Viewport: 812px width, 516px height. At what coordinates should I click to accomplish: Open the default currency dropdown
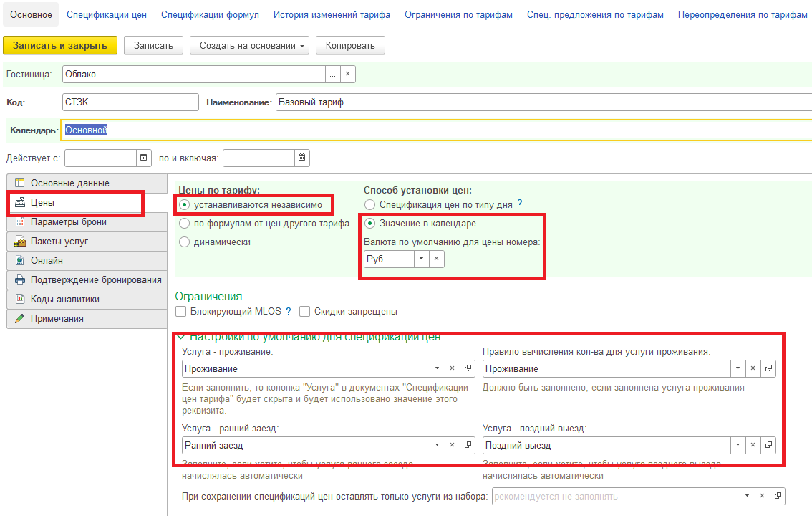point(422,259)
